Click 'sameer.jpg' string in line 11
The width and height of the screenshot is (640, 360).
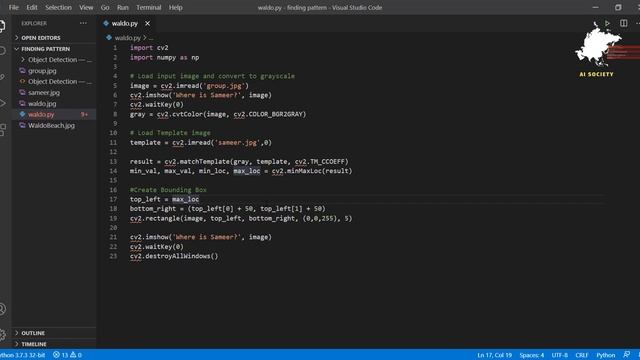(x=238, y=143)
